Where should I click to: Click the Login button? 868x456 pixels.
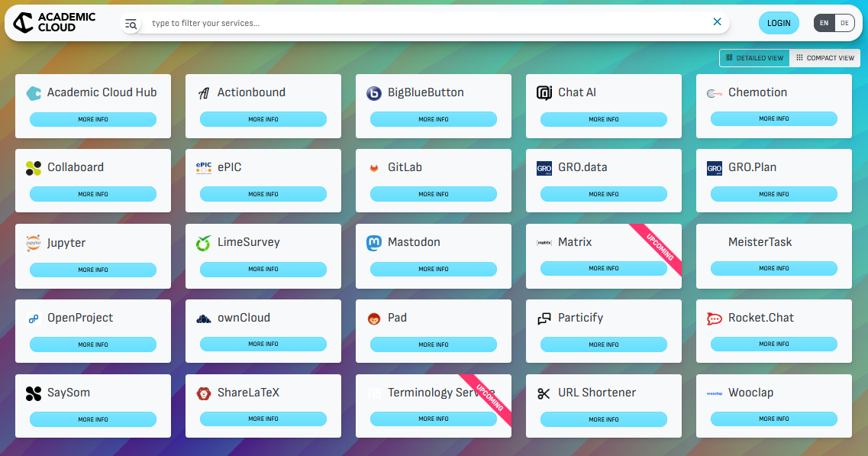[779, 23]
